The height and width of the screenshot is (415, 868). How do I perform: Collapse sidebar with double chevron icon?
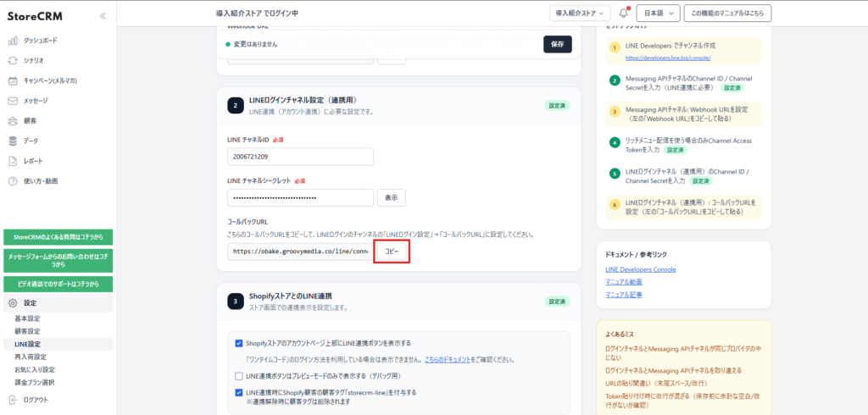103,15
